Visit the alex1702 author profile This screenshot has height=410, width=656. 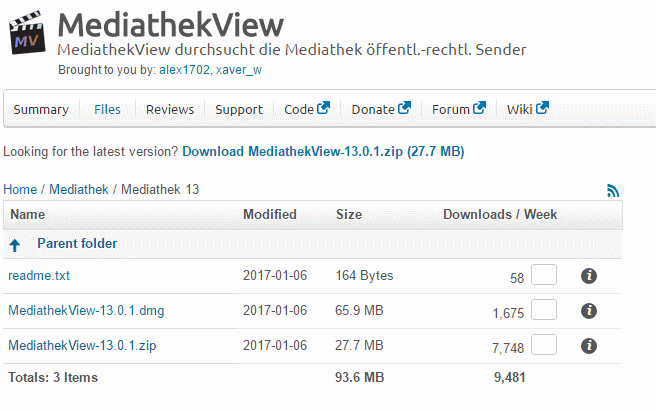point(184,70)
